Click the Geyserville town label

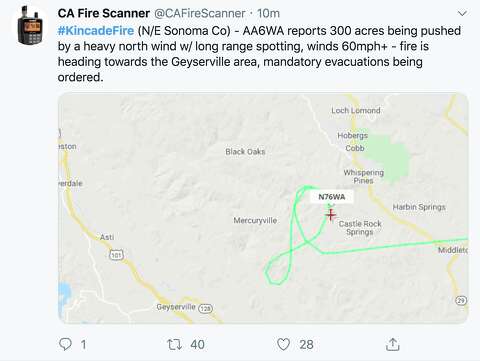176,307
